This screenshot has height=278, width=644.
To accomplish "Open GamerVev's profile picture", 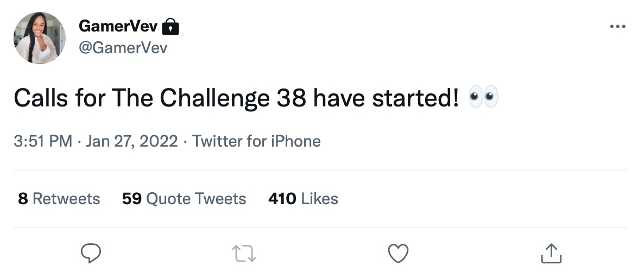I will coord(40,38).
